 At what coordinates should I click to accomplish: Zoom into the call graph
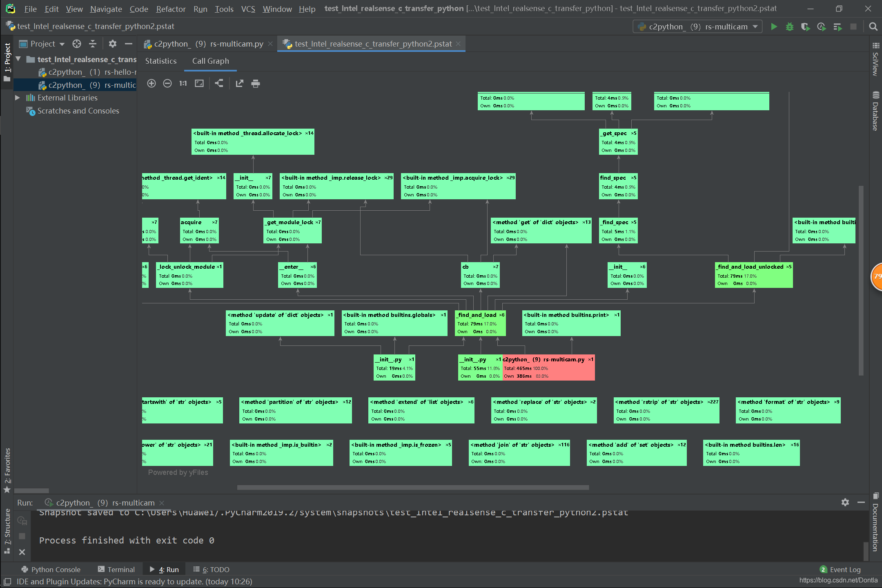pyautogui.click(x=151, y=83)
